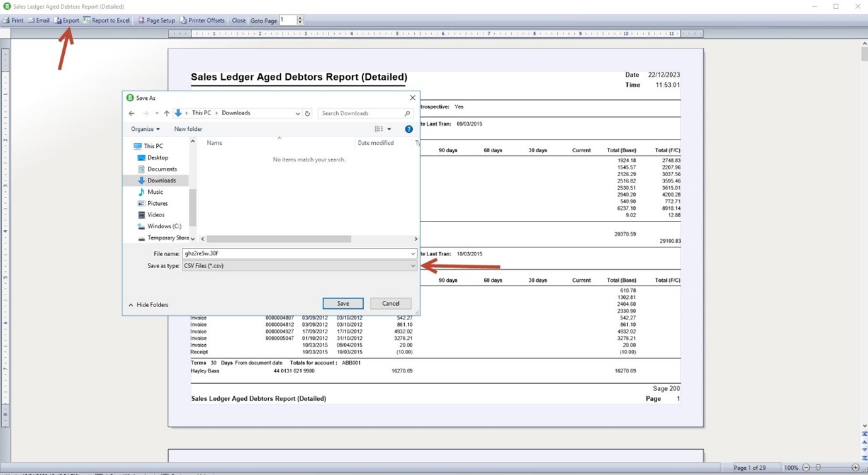Go up one folder level

(167, 113)
